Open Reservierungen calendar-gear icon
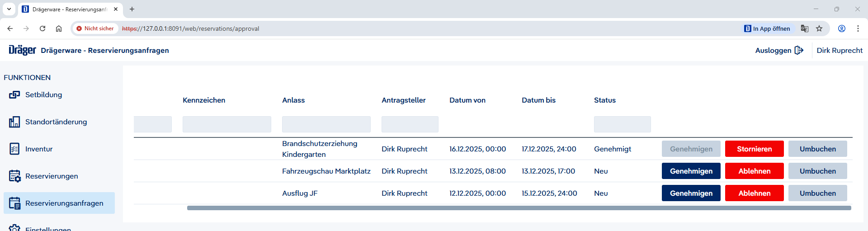 pyautogui.click(x=14, y=176)
